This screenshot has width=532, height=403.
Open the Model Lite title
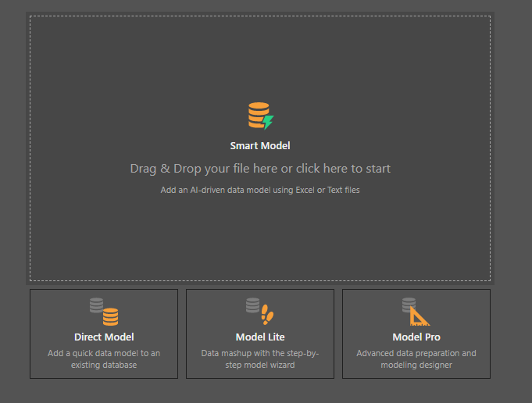click(x=260, y=337)
